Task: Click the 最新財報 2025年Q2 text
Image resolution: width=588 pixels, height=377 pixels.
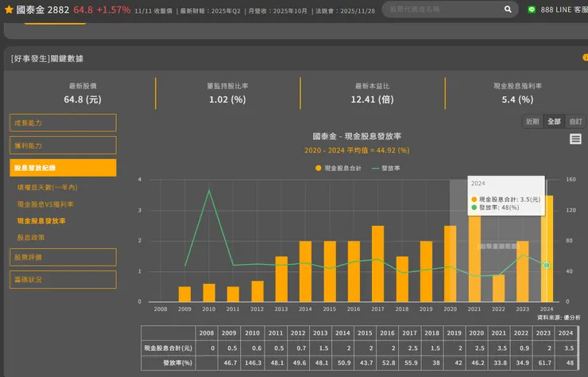Action: click(x=211, y=11)
